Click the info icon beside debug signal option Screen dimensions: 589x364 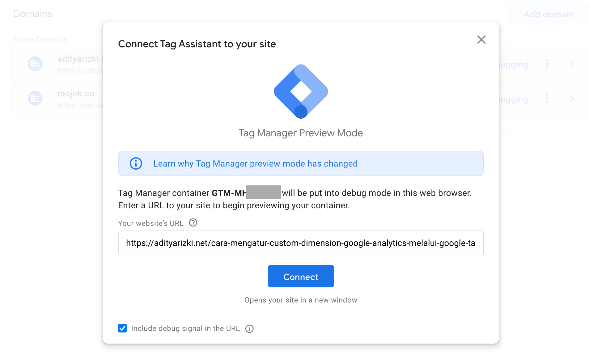tap(249, 329)
